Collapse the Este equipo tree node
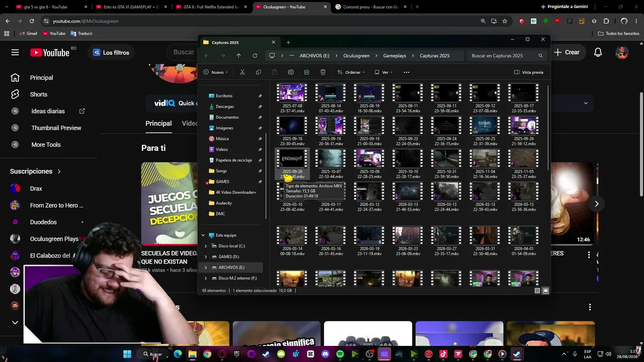 click(203, 235)
